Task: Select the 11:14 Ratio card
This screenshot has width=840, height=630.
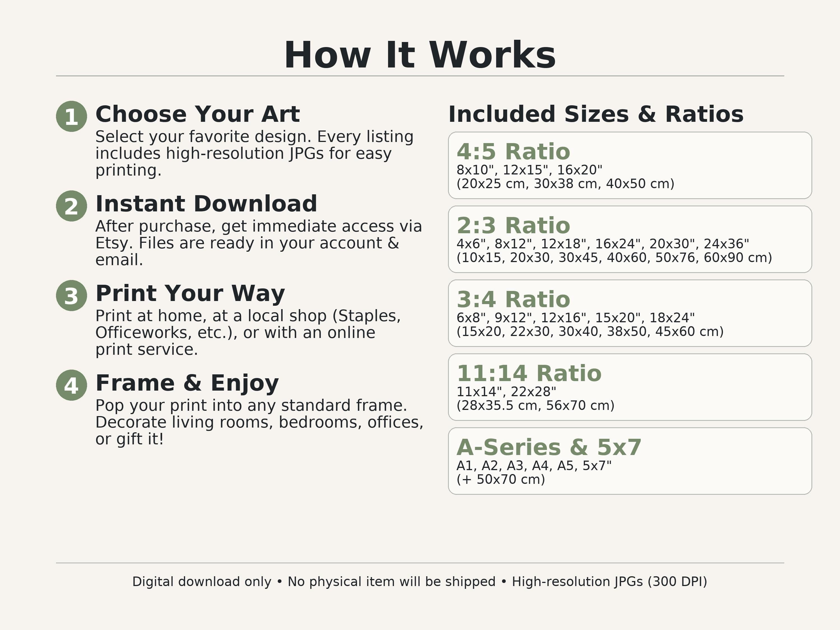Action: [x=630, y=387]
